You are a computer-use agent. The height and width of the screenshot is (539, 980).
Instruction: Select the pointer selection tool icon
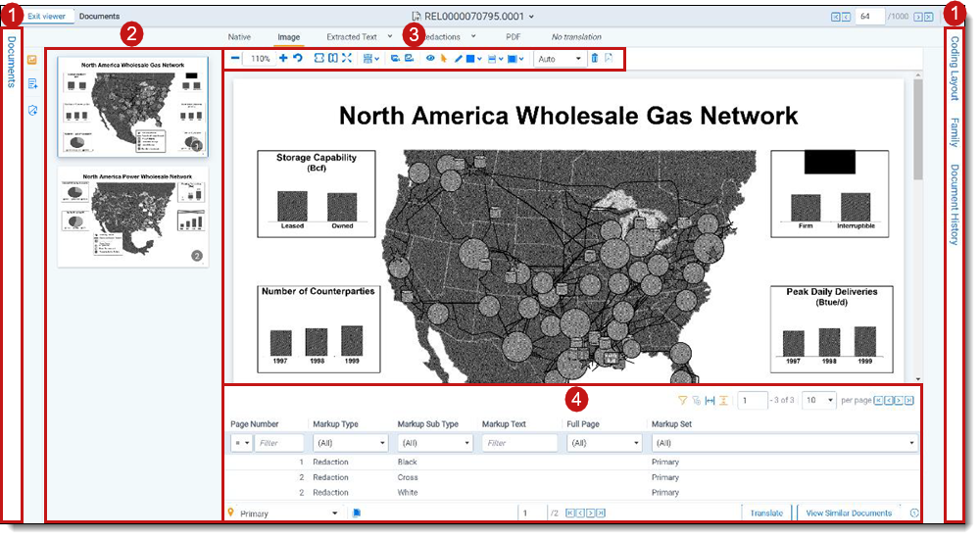tap(444, 58)
